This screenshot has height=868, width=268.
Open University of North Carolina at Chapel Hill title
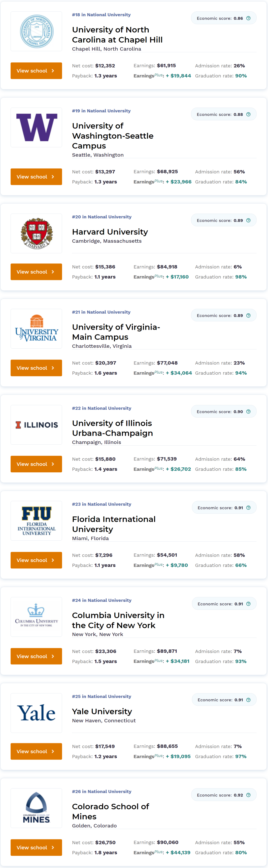(x=117, y=35)
